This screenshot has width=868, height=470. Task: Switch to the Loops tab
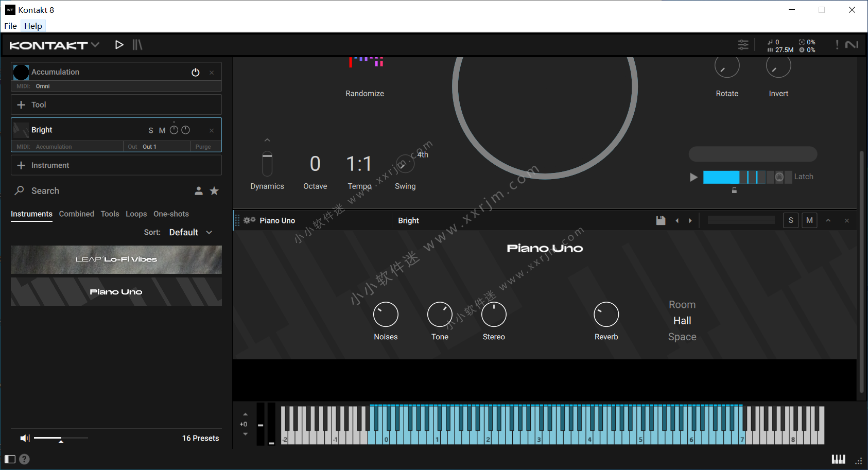136,214
